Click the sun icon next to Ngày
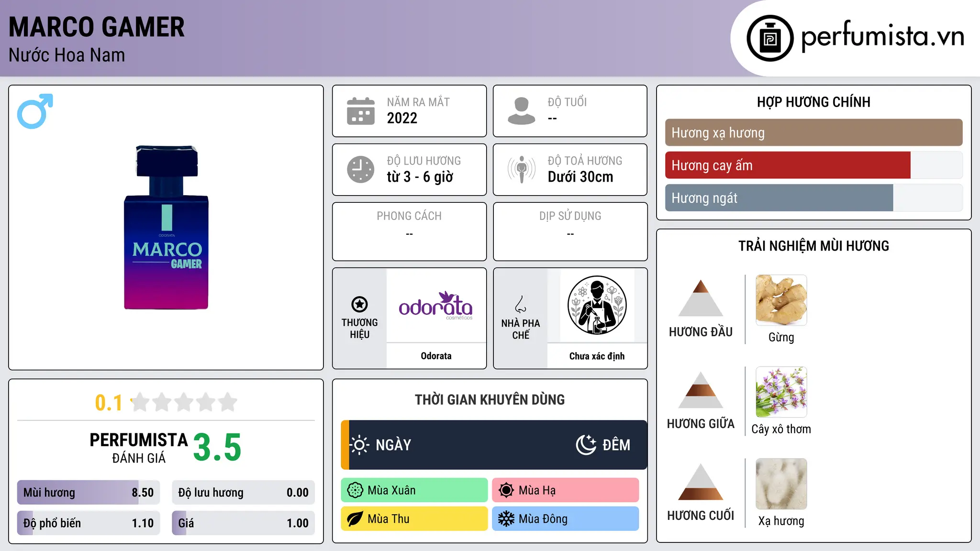This screenshot has width=980, height=551. click(x=359, y=445)
